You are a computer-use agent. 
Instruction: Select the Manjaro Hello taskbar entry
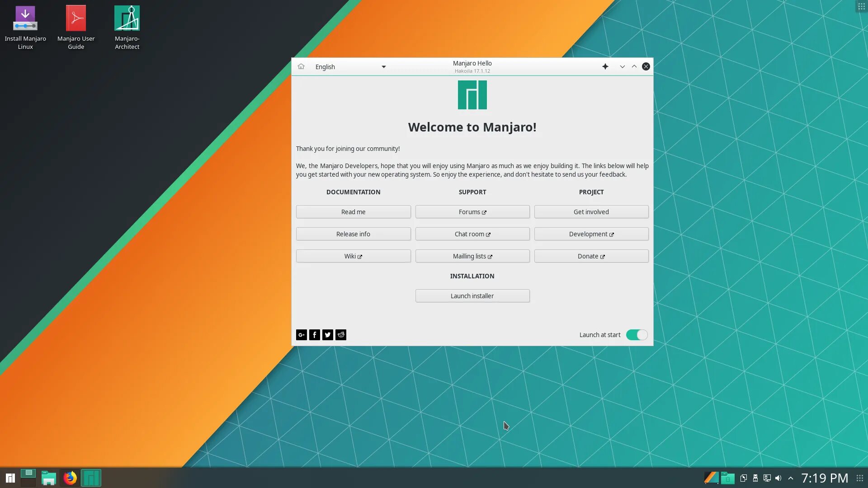(91, 478)
